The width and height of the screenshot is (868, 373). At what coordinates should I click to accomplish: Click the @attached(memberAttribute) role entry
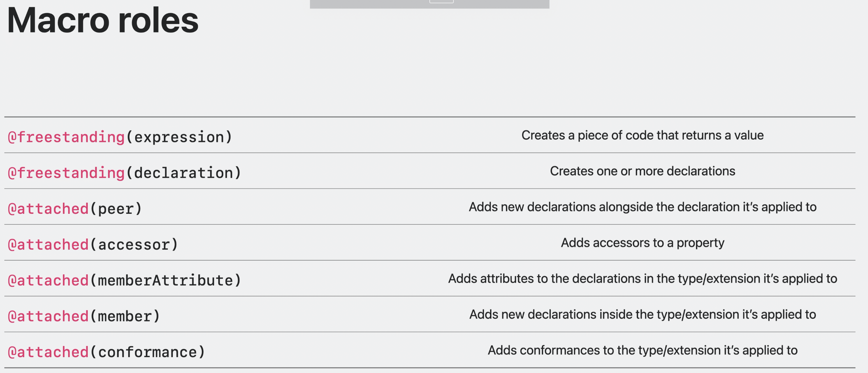point(124,280)
